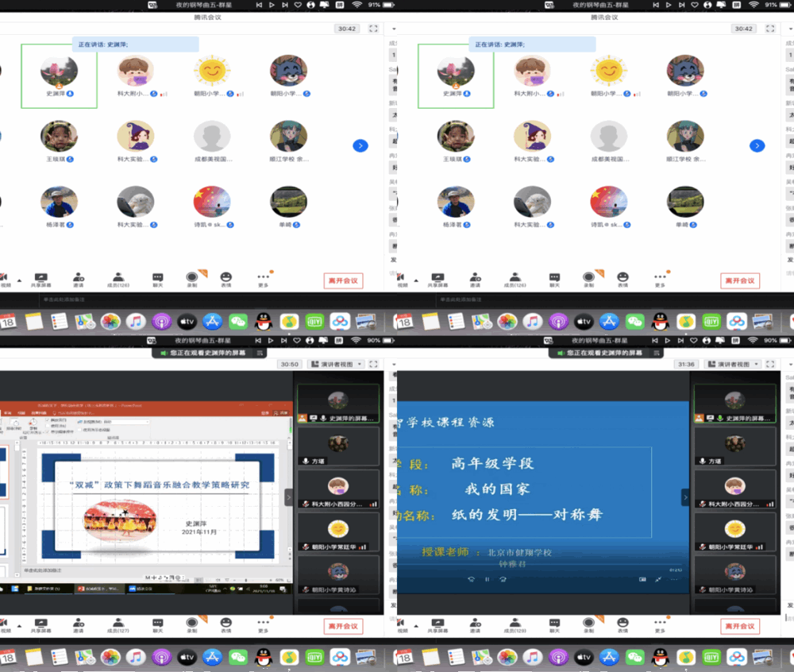
Task: Start 录制 recording in the 31:36 meeting
Action: 588,625
